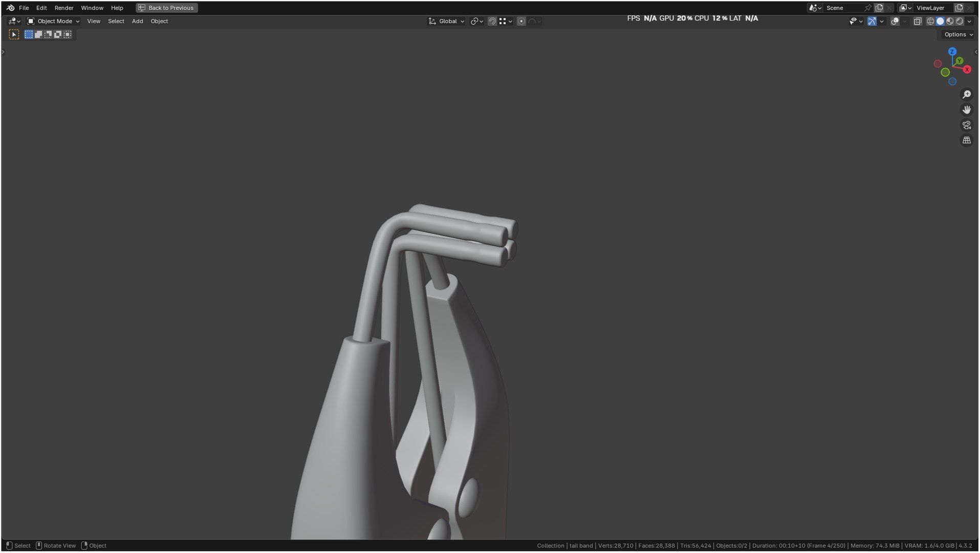
Task: Select the Tweak select tool icon
Action: point(14,35)
